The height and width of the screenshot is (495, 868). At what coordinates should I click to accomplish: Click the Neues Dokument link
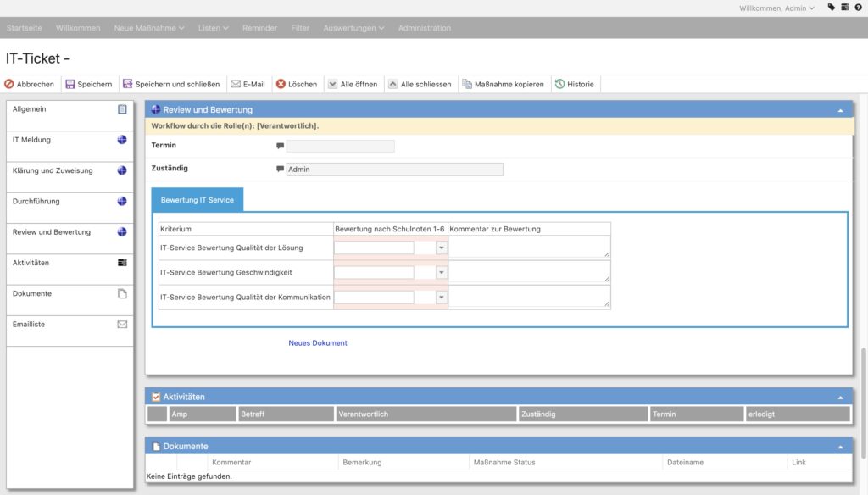tap(318, 342)
